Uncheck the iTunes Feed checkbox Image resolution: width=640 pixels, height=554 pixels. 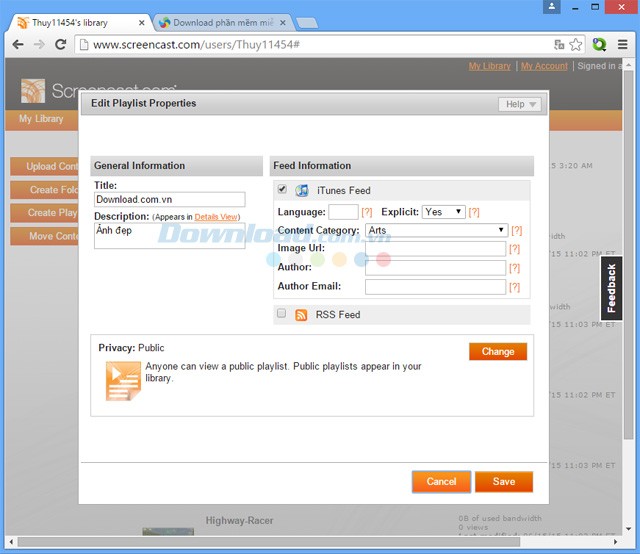point(282,189)
